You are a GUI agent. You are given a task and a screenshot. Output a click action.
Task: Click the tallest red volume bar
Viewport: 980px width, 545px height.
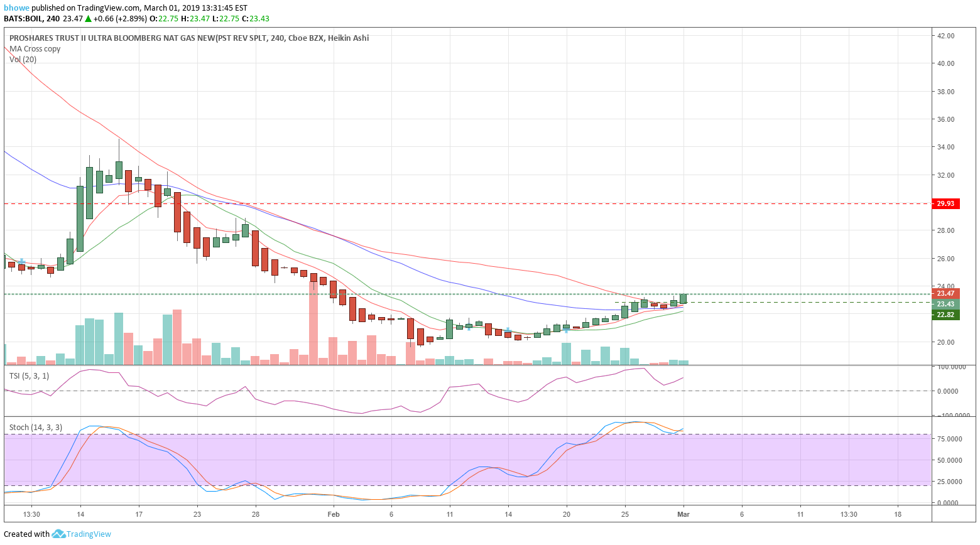pos(313,321)
